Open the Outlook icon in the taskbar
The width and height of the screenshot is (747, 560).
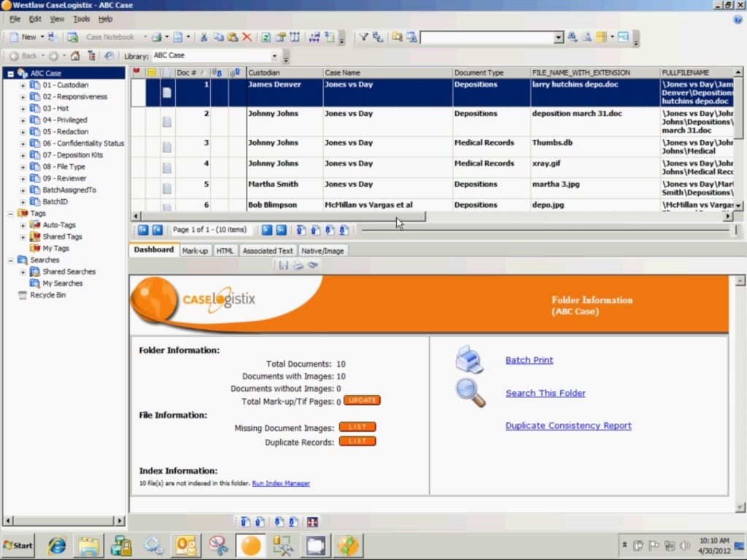(x=185, y=545)
